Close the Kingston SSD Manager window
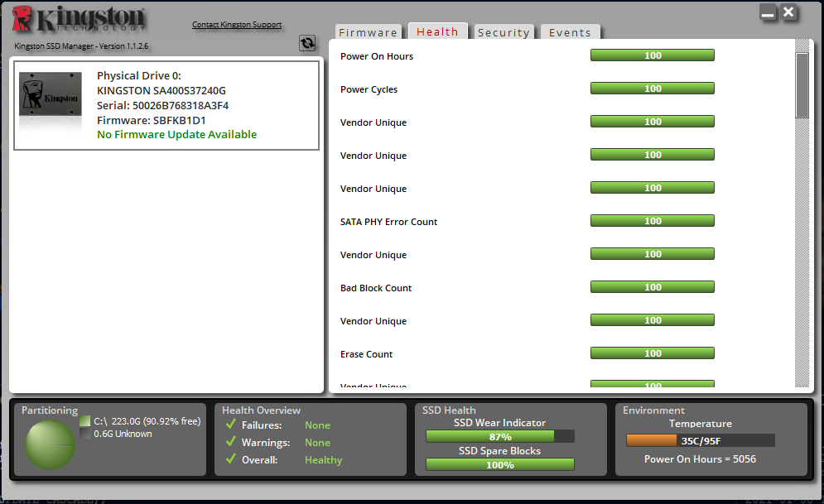Screen dimensions: 824x504 (x=788, y=12)
